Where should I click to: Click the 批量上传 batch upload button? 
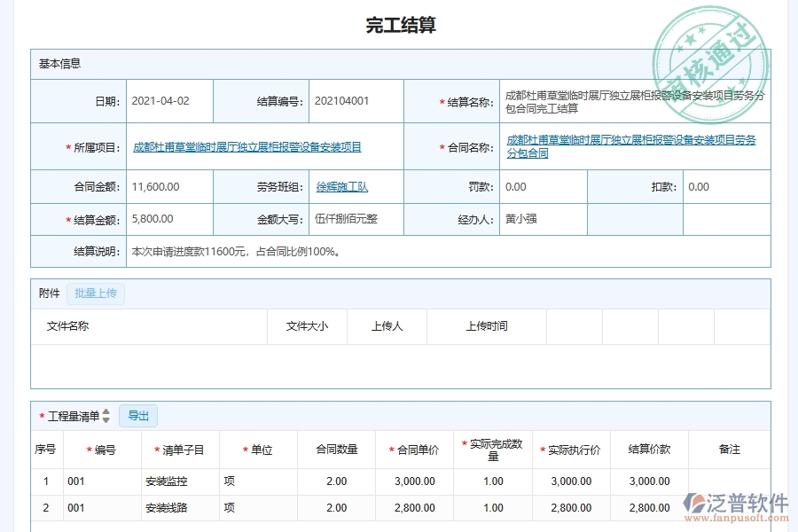pyautogui.click(x=96, y=293)
